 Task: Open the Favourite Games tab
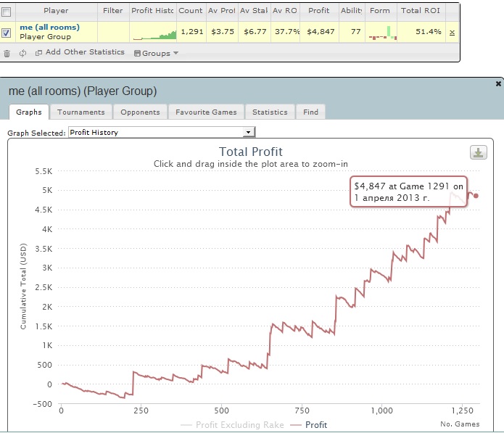tap(206, 112)
